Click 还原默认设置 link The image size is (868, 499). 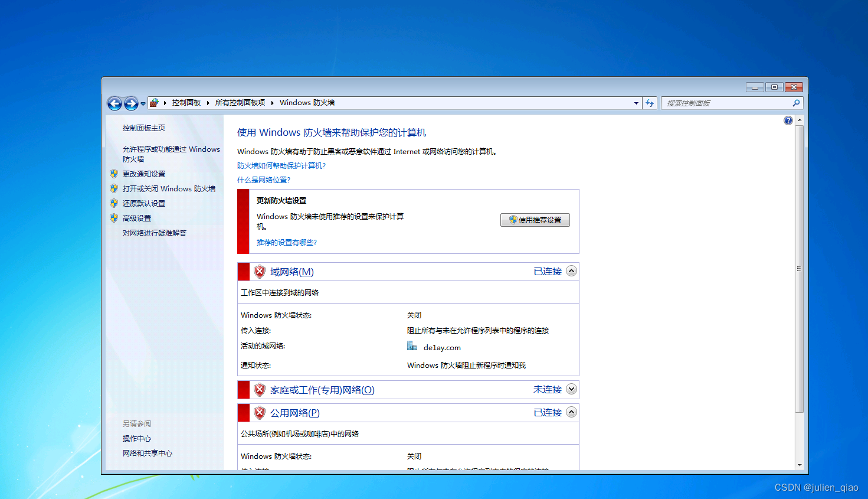[x=144, y=204]
